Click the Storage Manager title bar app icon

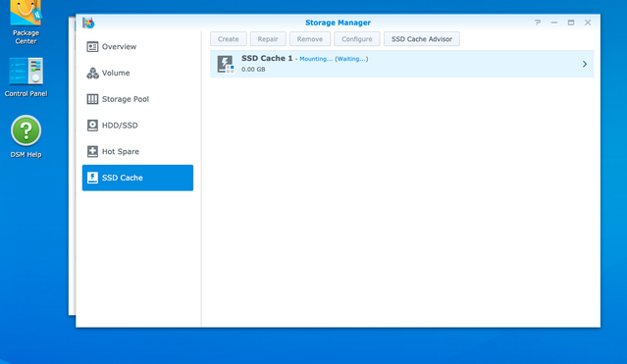click(88, 23)
